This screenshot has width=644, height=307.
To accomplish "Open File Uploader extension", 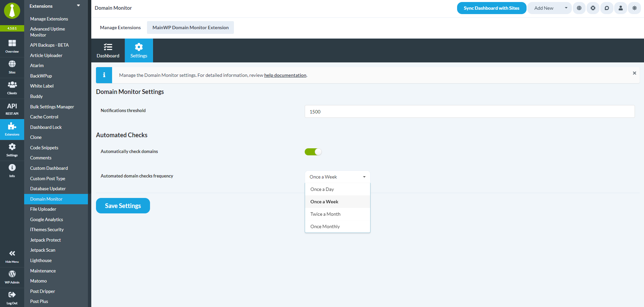I will (x=43, y=209).
